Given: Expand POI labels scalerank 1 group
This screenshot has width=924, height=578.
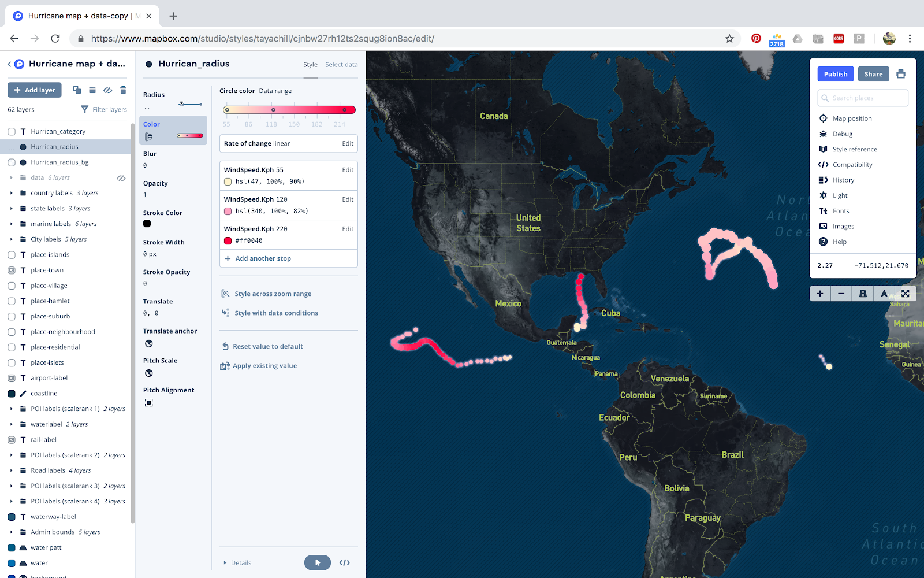Looking at the screenshot, I should [x=11, y=409].
